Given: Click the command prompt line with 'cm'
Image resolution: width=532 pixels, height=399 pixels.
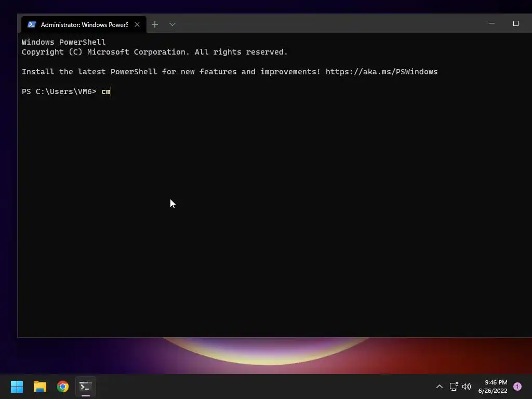Looking at the screenshot, I should pos(66,91).
